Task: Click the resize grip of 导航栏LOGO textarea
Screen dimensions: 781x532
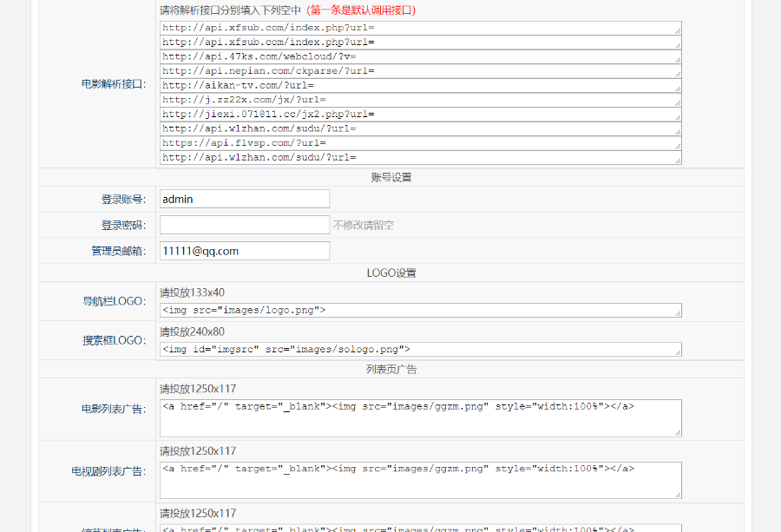Action: [678, 313]
